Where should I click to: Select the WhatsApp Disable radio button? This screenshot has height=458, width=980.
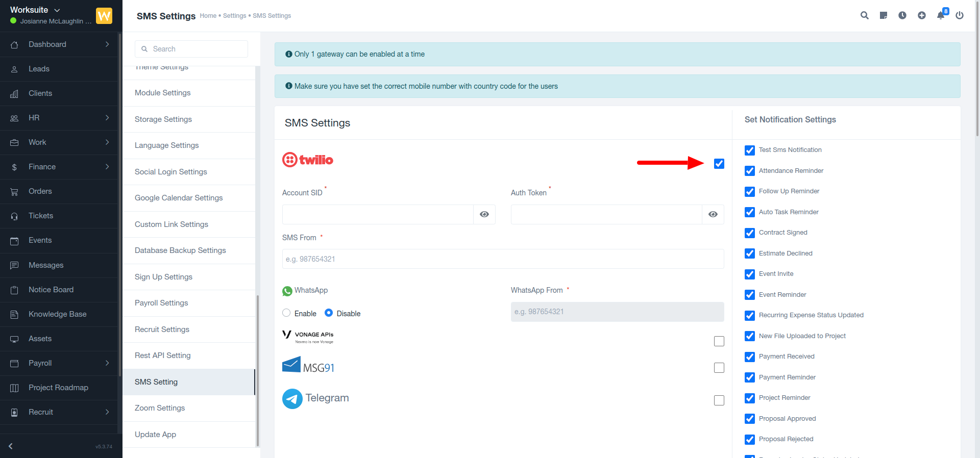[329, 313]
